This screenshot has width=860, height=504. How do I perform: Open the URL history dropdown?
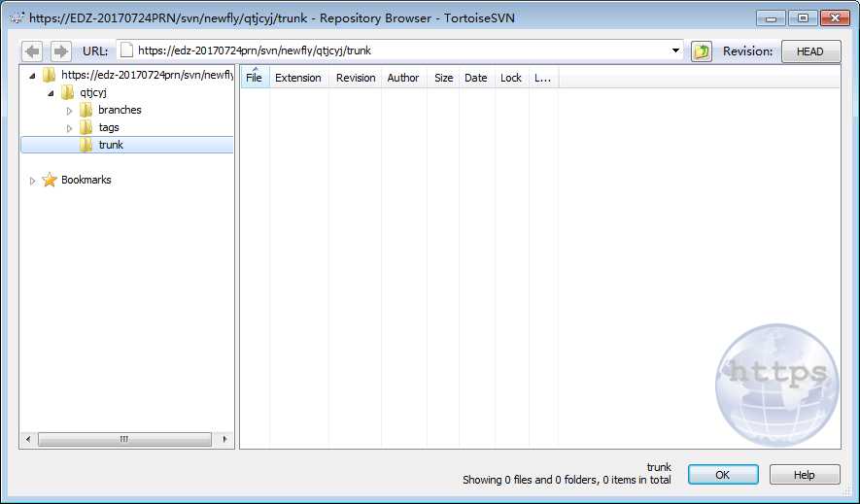click(x=675, y=50)
